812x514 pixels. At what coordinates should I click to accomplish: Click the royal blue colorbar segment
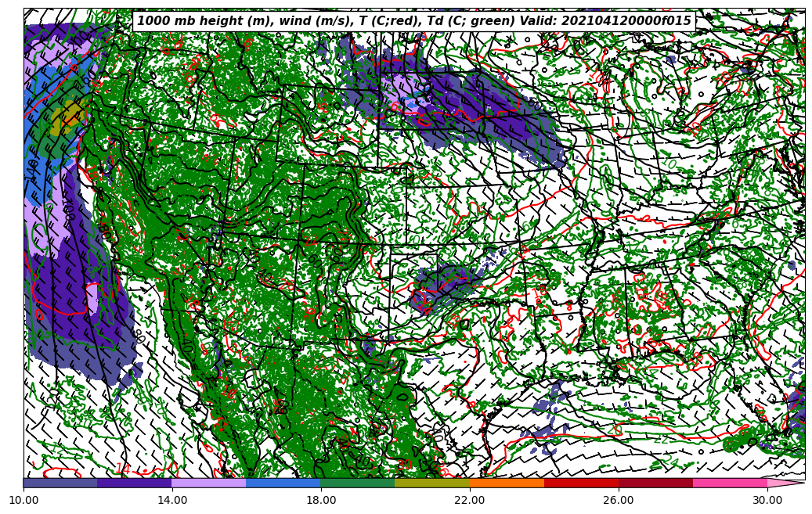tap(283, 483)
